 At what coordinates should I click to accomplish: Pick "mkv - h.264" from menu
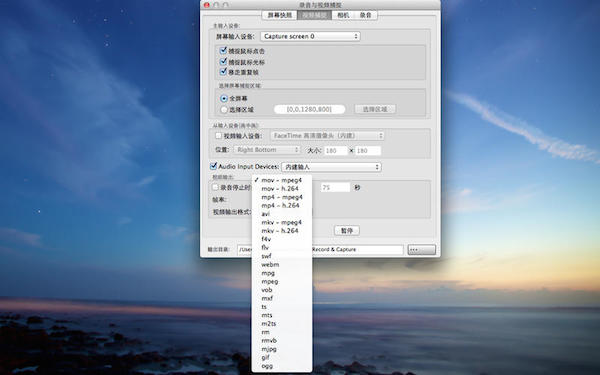pos(282,230)
